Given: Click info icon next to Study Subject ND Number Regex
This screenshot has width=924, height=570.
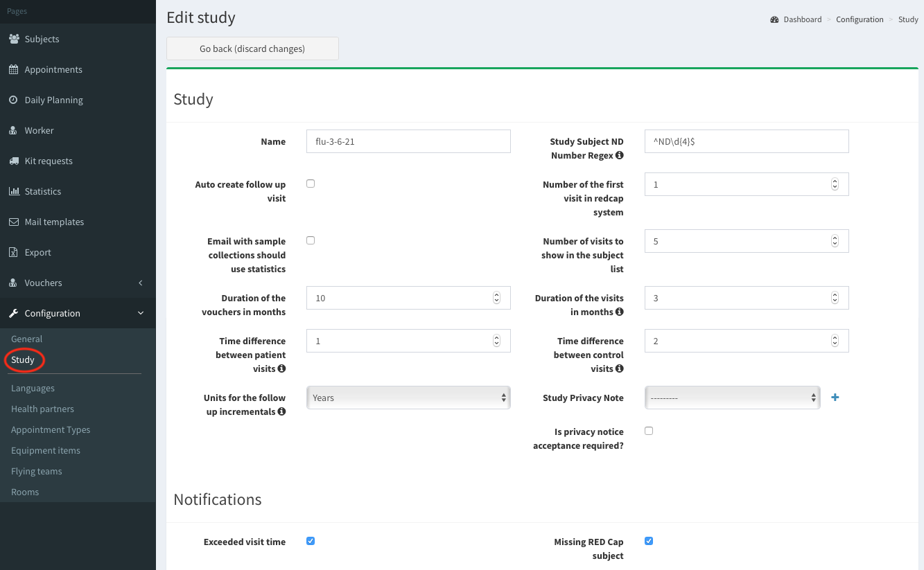Looking at the screenshot, I should pyautogui.click(x=620, y=156).
